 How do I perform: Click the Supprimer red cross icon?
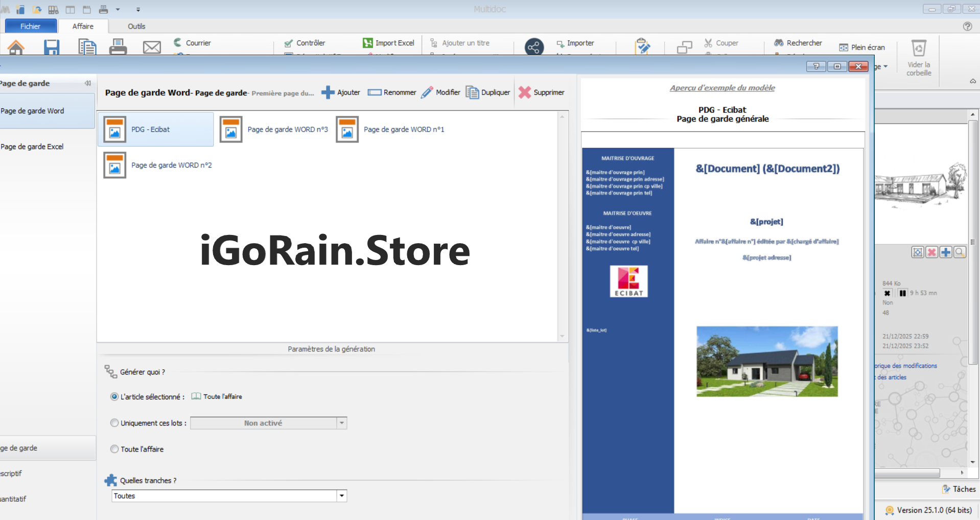[524, 92]
